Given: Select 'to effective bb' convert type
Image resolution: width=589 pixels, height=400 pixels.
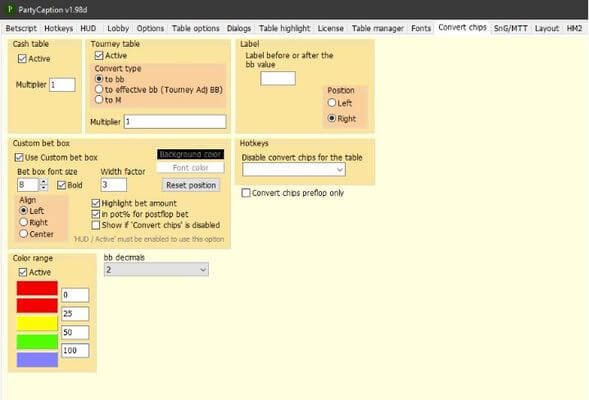Looking at the screenshot, I should [99, 89].
